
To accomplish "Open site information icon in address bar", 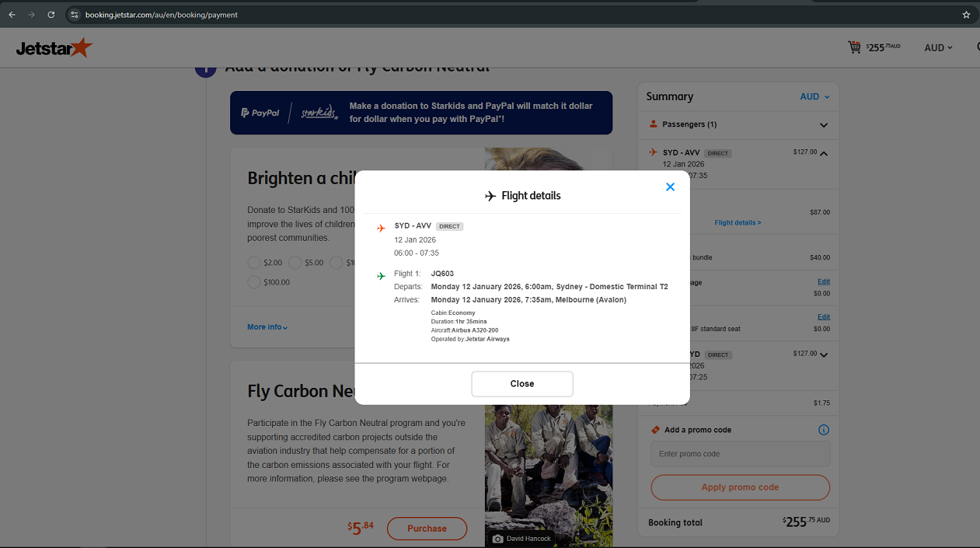I will (x=74, y=15).
